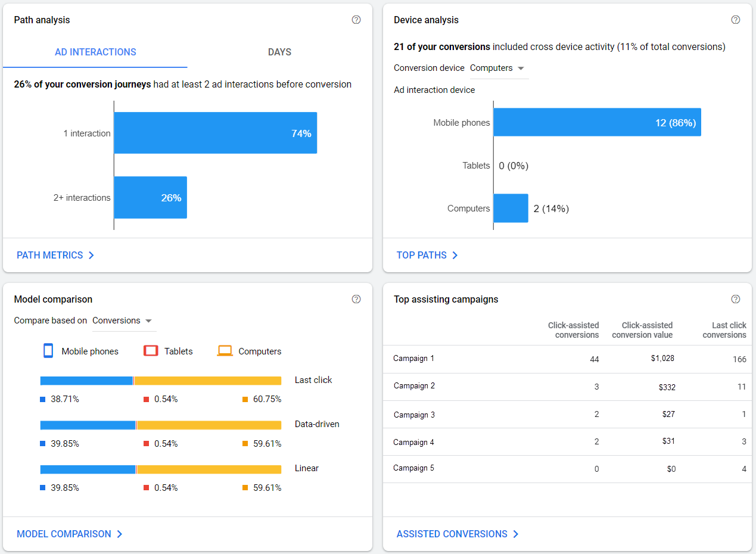
Task: Open the Compare based on dropdown
Action: (123, 320)
